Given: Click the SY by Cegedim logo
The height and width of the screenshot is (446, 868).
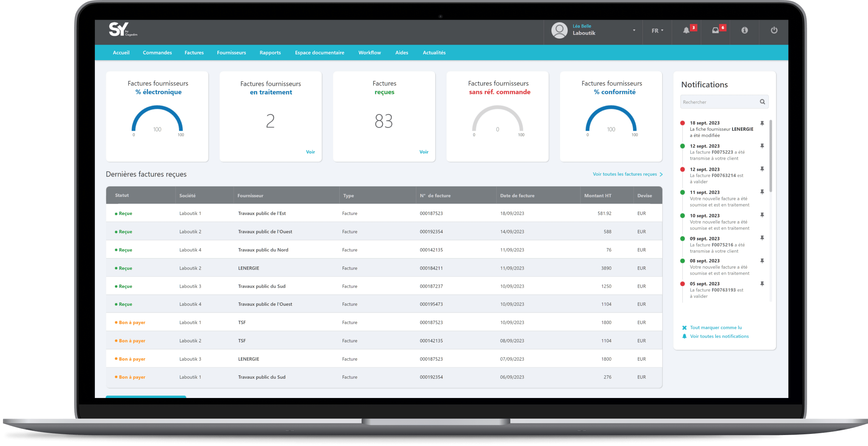Looking at the screenshot, I should point(123,29).
